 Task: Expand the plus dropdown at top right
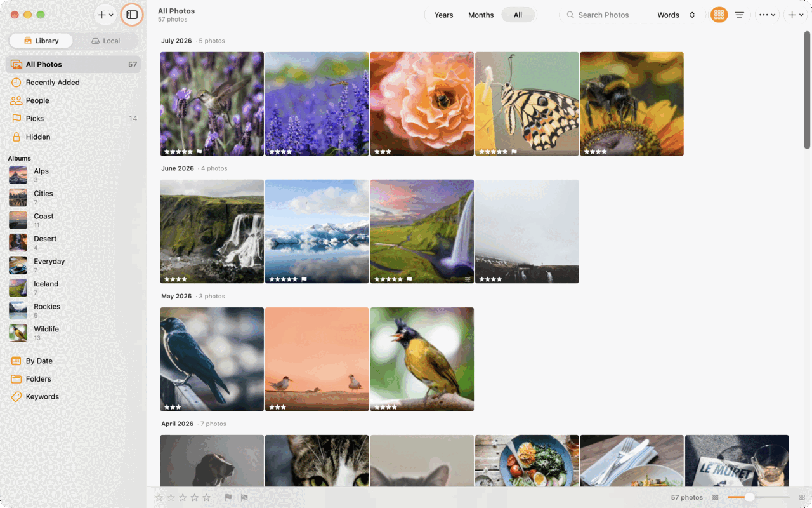click(x=796, y=15)
